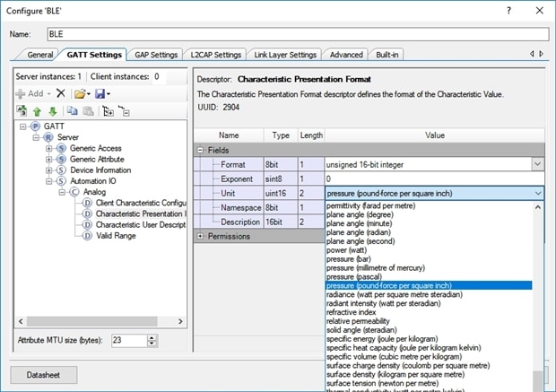Open the Format value dropdown

point(536,164)
